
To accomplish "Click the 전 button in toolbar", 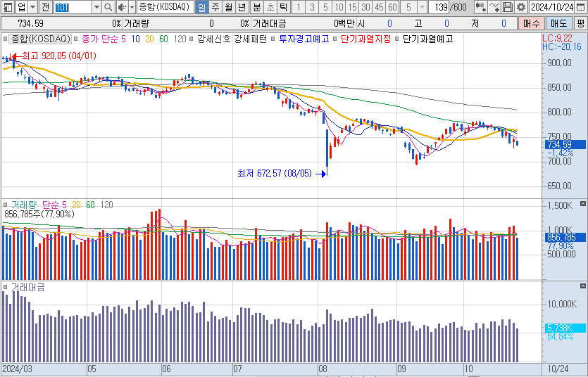I will [x=45, y=7].
